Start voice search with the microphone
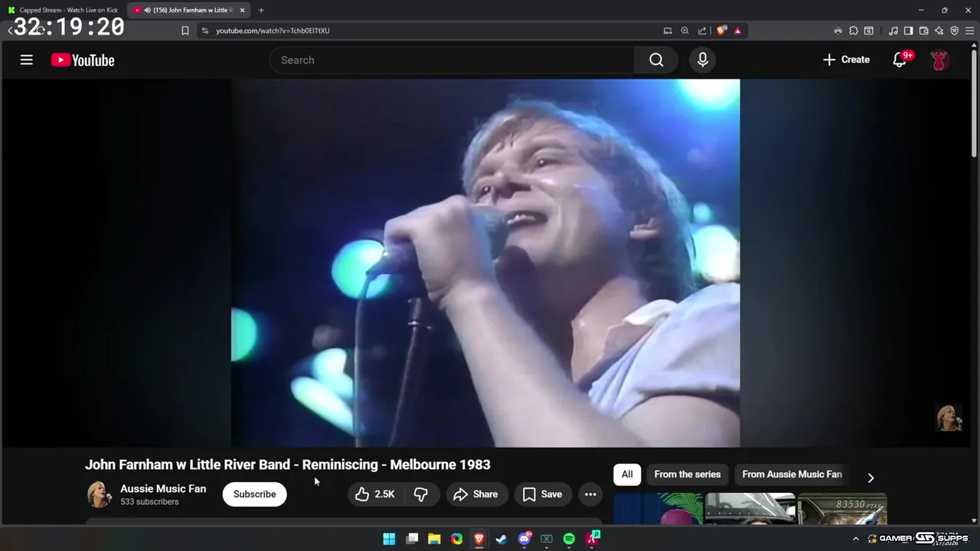 (703, 60)
